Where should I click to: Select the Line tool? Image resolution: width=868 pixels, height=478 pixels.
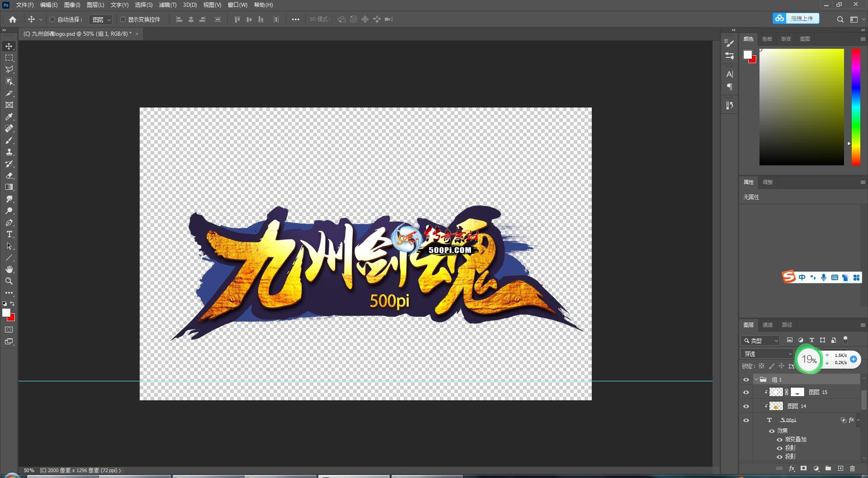click(x=9, y=258)
